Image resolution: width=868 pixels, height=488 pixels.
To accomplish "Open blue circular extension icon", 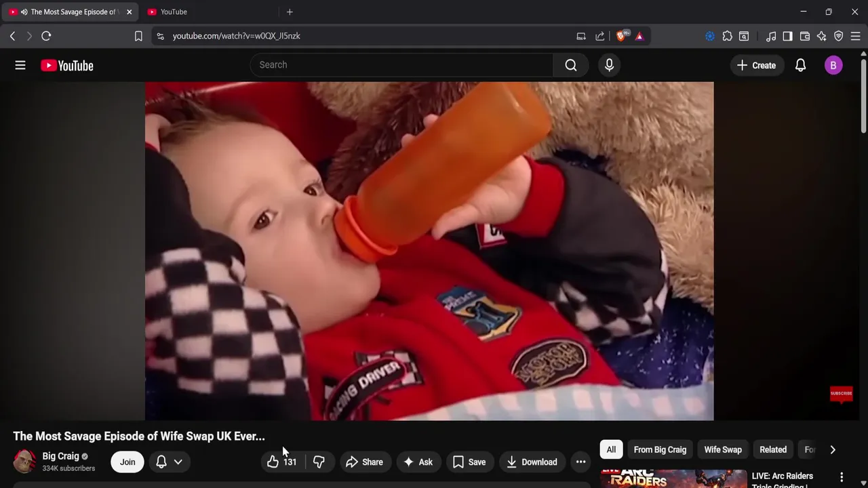I will [710, 36].
